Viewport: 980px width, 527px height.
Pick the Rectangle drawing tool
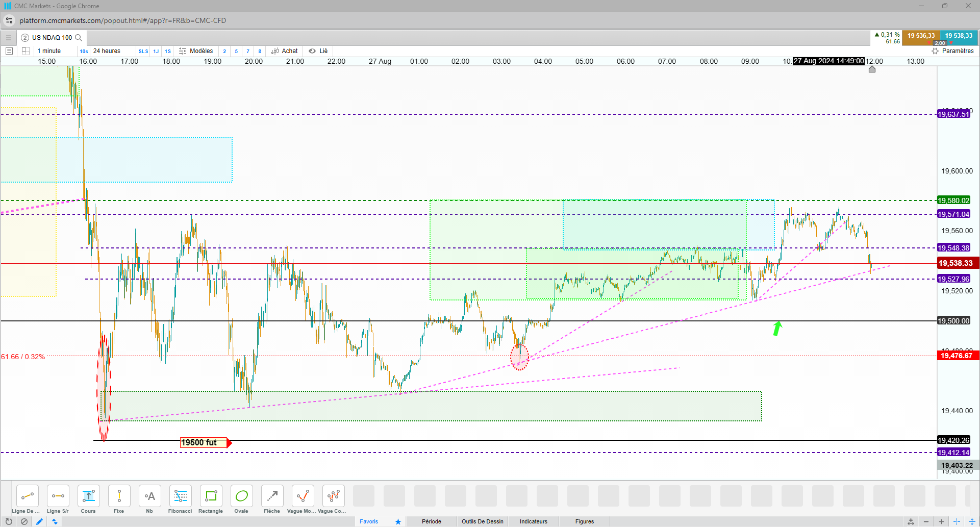211,499
